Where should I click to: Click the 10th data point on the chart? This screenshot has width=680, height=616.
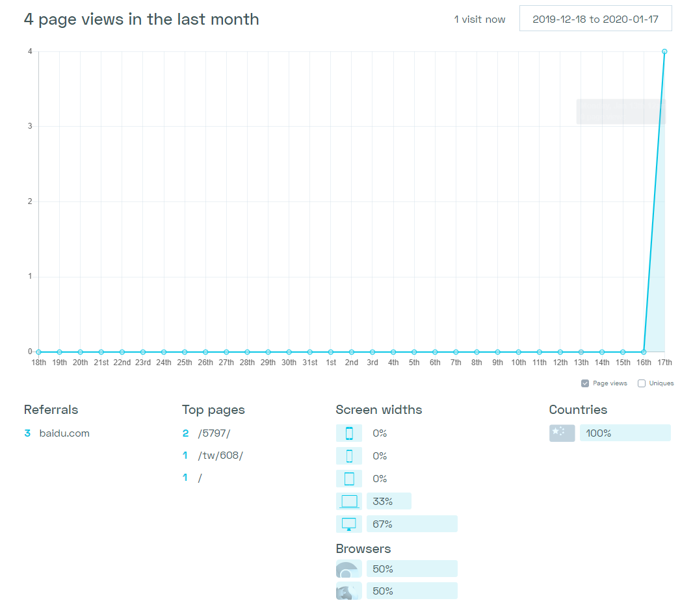pyautogui.click(x=518, y=352)
